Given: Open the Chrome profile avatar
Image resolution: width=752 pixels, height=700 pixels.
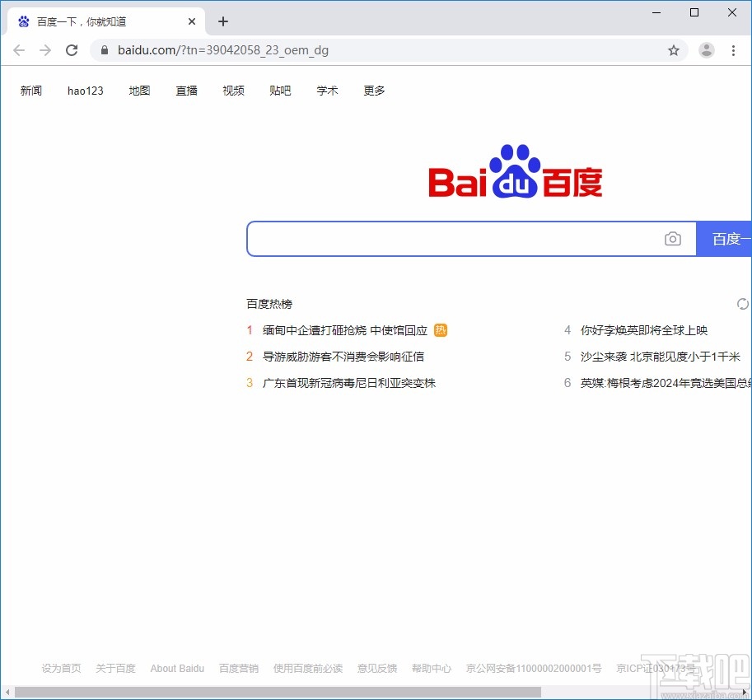Looking at the screenshot, I should [706, 49].
